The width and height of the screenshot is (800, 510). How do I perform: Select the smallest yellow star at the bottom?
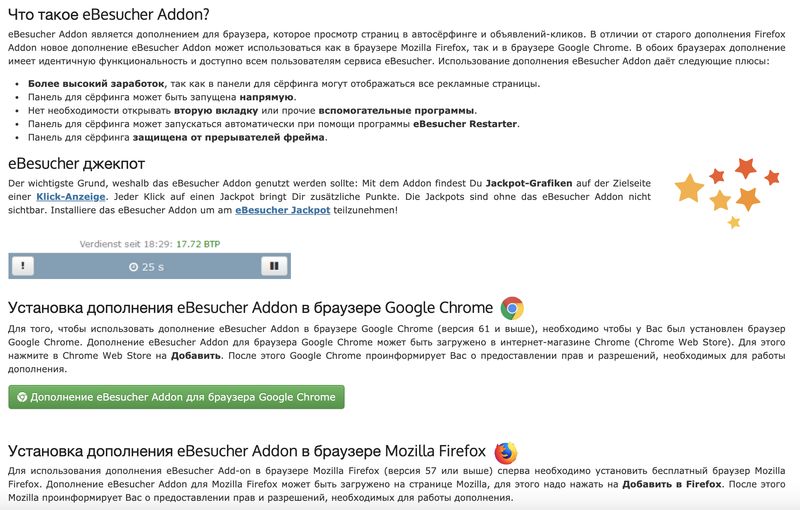[734, 222]
